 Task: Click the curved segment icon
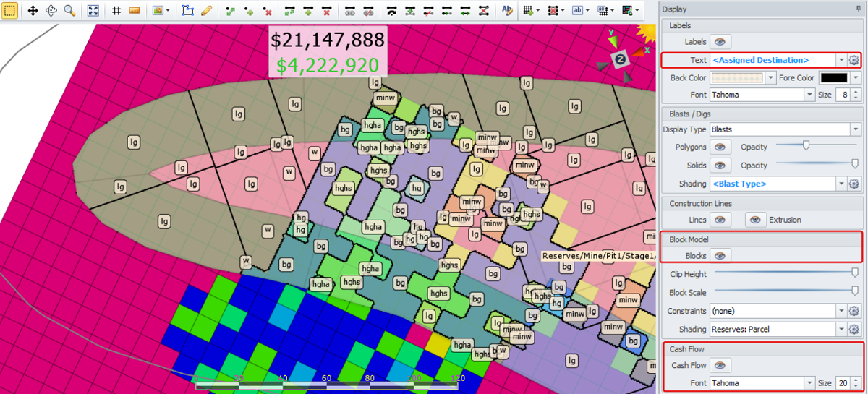pos(391,10)
